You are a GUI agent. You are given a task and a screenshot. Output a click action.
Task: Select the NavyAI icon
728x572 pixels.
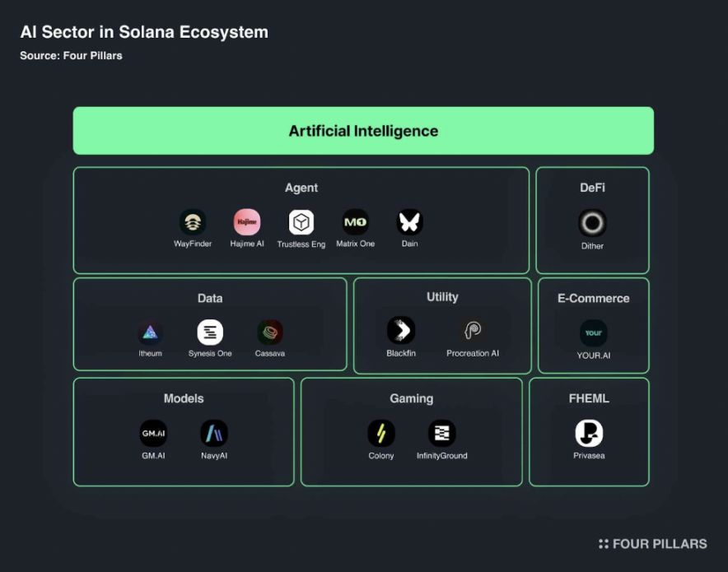pos(214,433)
